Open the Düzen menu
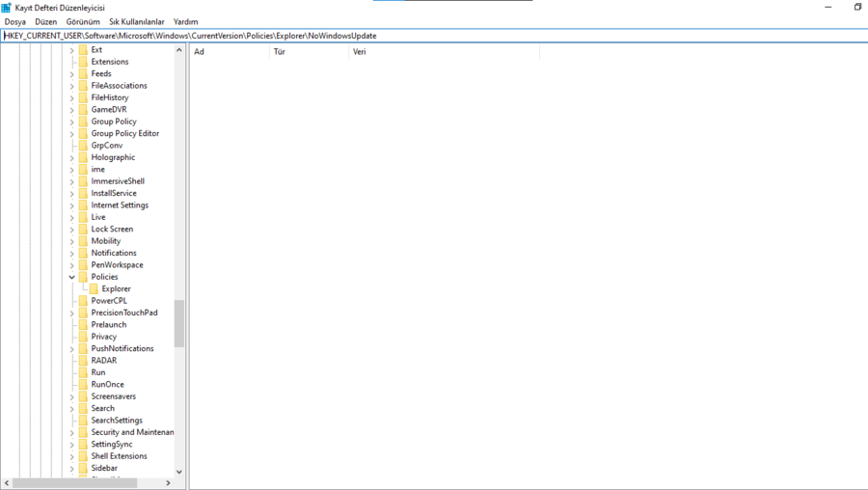 tap(46, 21)
